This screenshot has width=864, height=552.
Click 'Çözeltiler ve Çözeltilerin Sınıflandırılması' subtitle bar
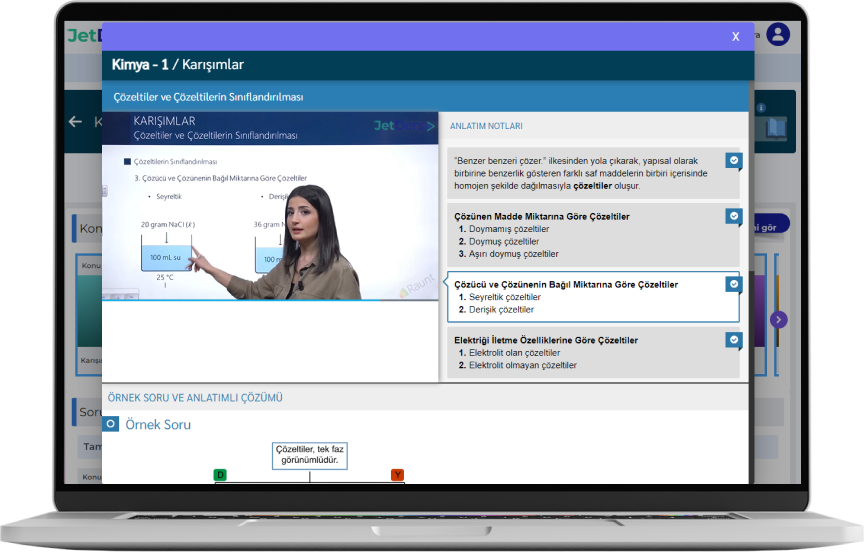coord(425,97)
